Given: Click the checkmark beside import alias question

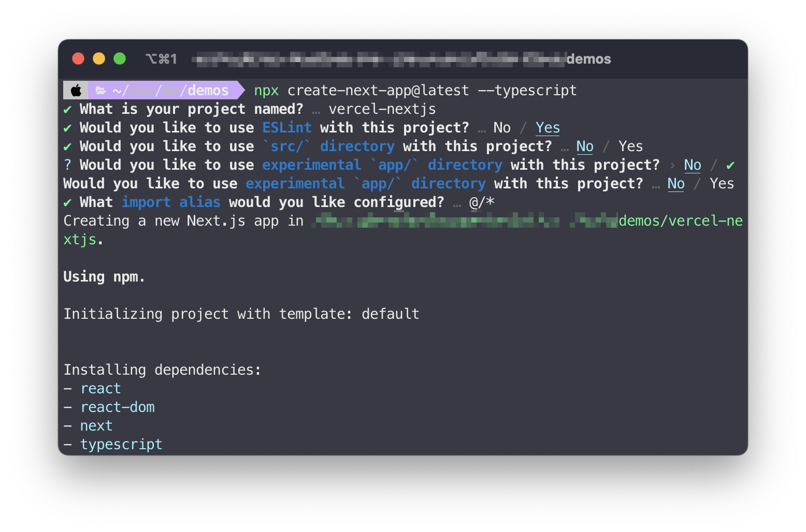Looking at the screenshot, I should click(67, 203).
